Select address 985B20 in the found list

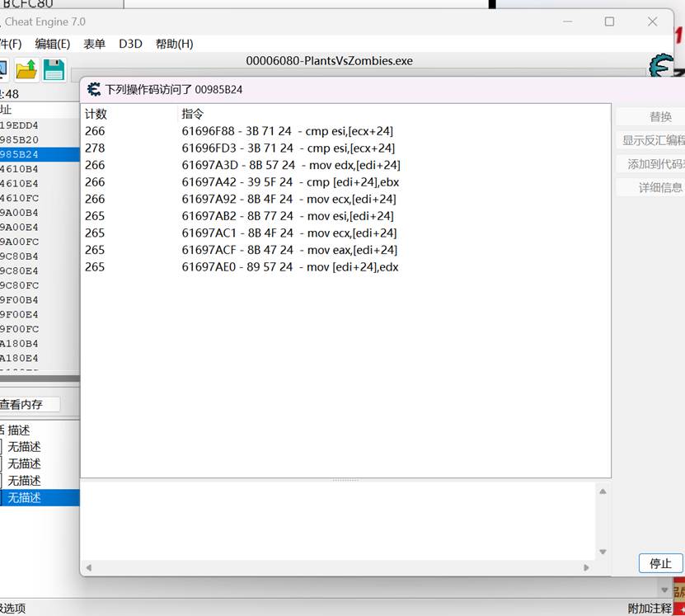[x=40, y=140]
